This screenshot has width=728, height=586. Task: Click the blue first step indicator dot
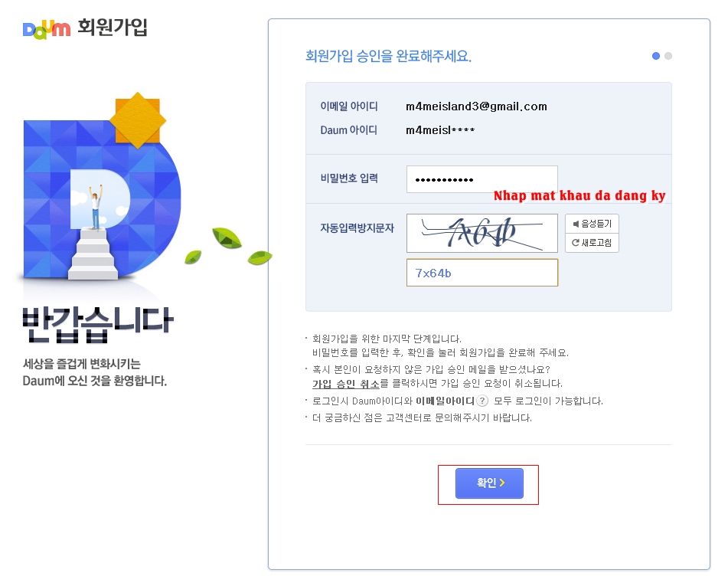(x=656, y=56)
